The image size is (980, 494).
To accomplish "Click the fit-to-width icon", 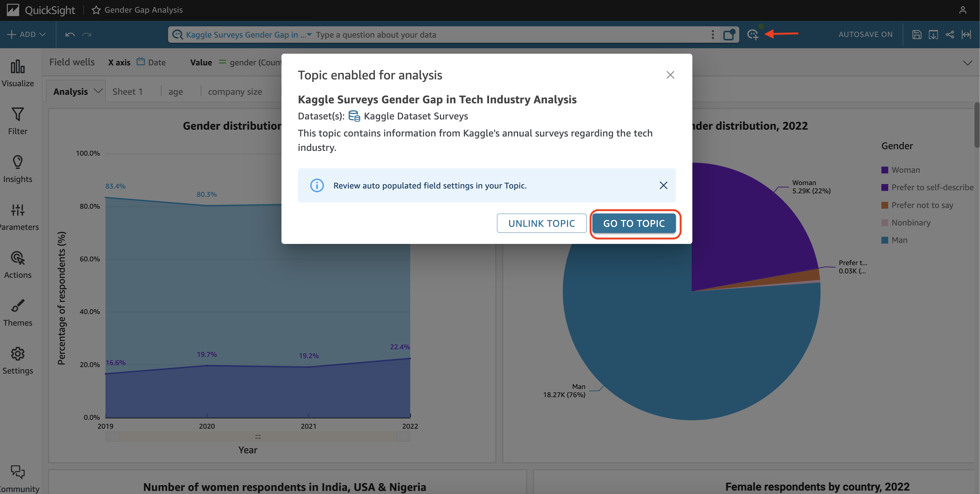I will [x=966, y=35].
